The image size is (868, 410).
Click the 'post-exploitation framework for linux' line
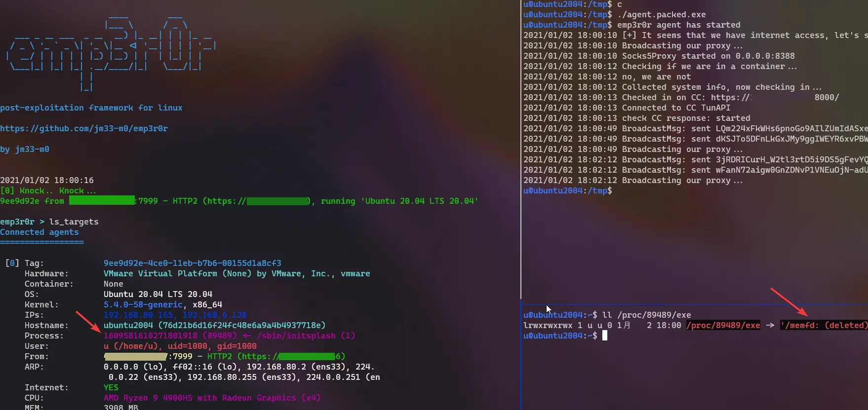point(91,108)
